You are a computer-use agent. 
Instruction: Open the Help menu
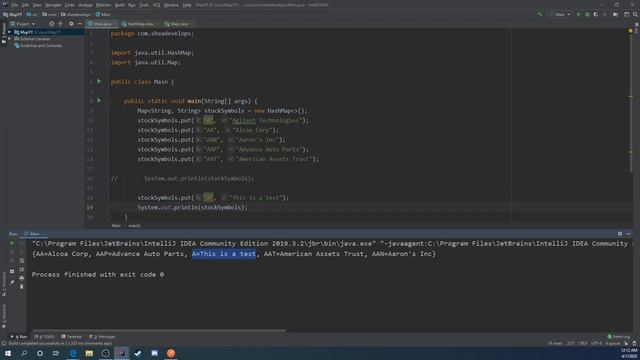pos(187,5)
